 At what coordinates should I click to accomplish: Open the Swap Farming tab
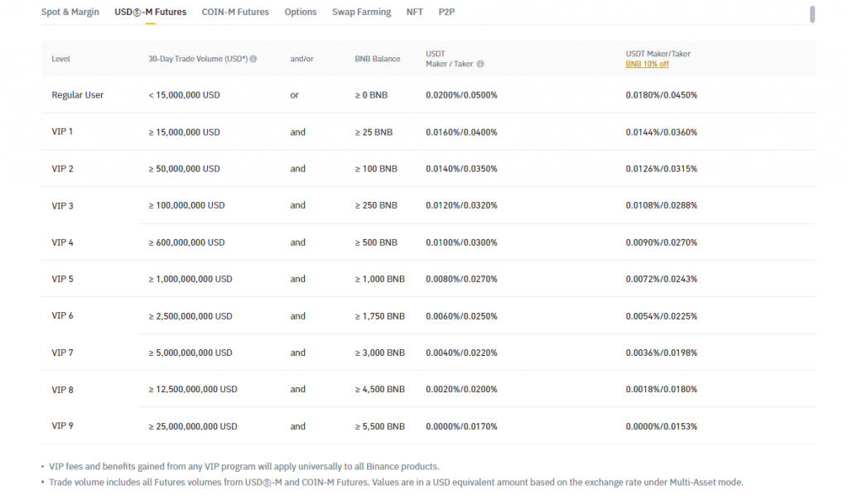361,12
